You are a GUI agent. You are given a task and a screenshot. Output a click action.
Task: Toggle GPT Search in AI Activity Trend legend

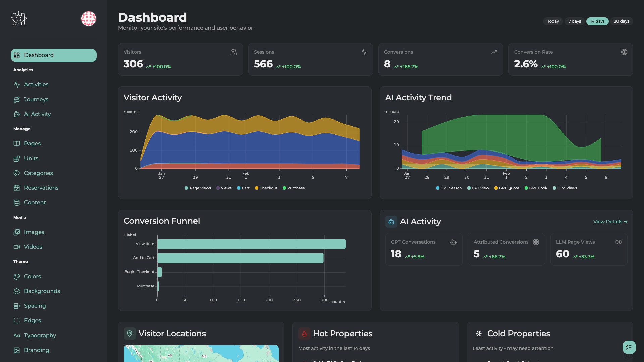448,188
